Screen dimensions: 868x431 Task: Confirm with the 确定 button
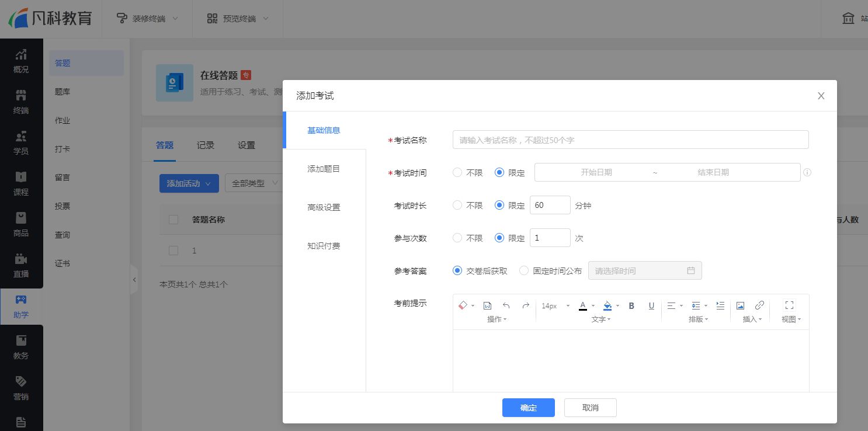(x=529, y=408)
